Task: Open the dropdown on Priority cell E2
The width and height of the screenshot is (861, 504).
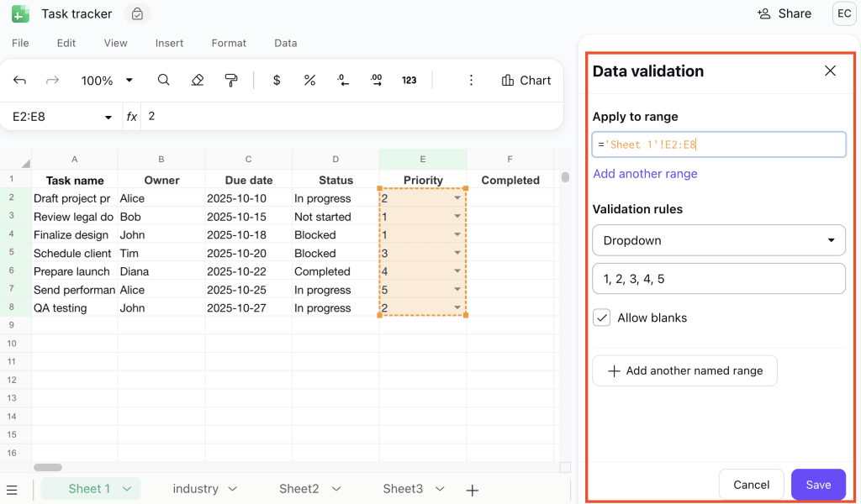Action: click(457, 198)
